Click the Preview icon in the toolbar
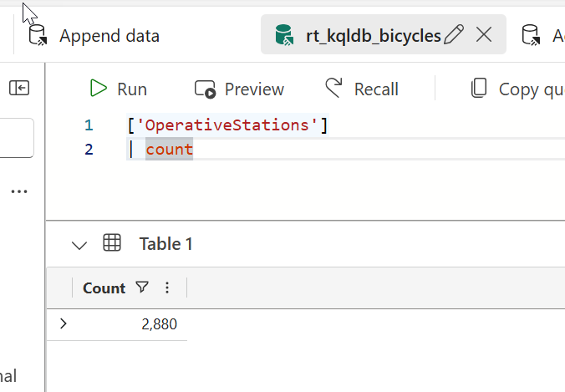The width and height of the screenshot is (565, 392). pos(206,89)
